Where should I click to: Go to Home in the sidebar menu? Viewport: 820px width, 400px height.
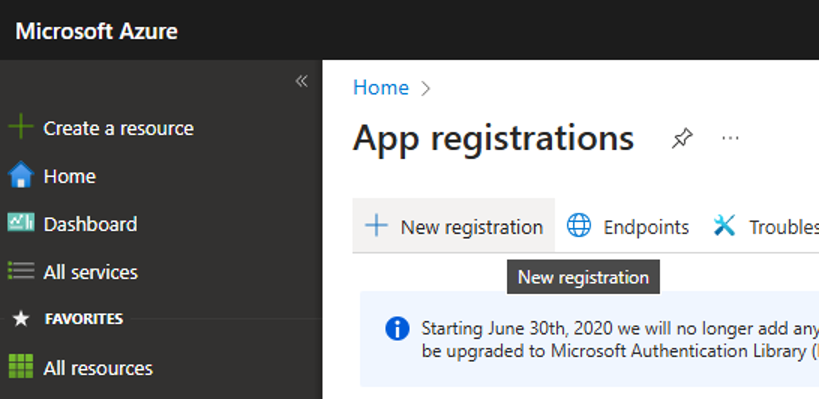[x=70, y=176]
